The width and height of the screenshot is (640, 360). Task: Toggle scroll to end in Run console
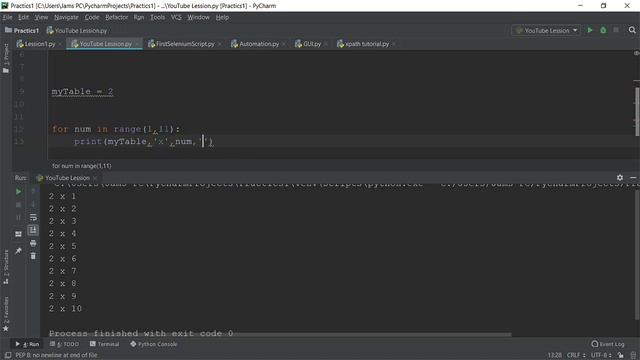(x=33, y=230)
